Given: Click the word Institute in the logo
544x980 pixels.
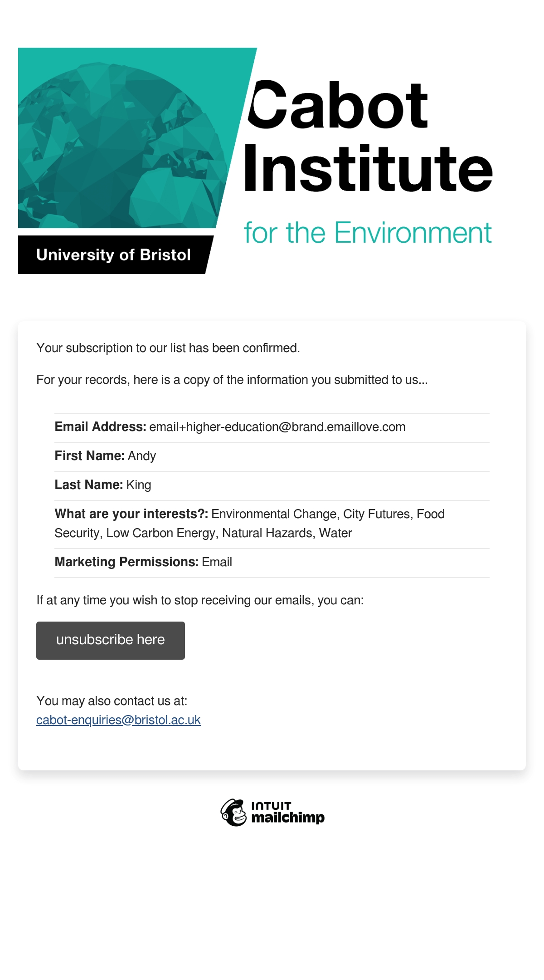Looking at the screenshot, I should [368, 168].
